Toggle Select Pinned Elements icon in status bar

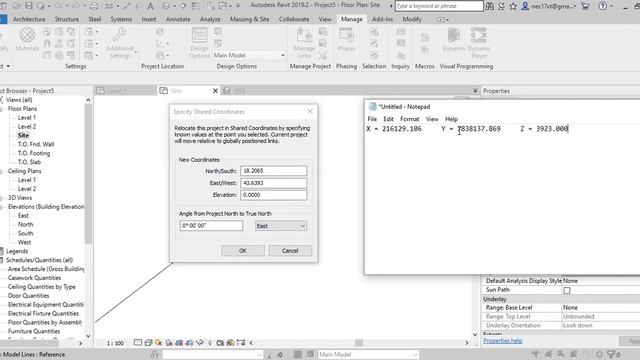(x=561, y=354)
